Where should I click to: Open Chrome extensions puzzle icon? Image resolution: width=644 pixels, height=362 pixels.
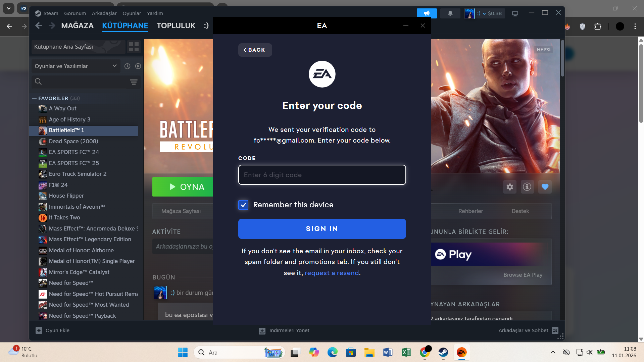tap(598, 27)
